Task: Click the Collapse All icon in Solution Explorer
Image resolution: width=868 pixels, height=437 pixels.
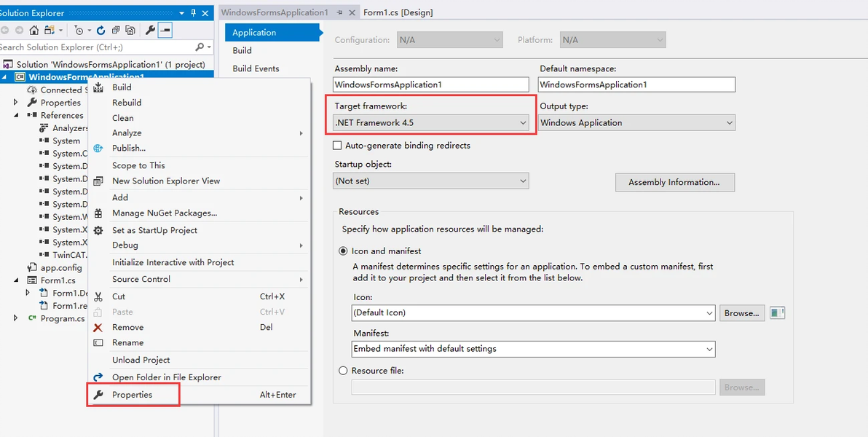Action: [116, 30]
